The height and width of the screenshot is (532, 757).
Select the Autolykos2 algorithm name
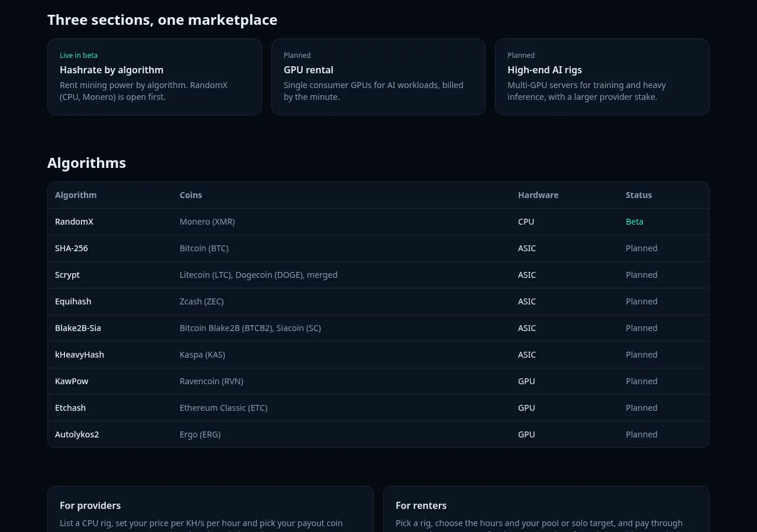click(77, 434)
